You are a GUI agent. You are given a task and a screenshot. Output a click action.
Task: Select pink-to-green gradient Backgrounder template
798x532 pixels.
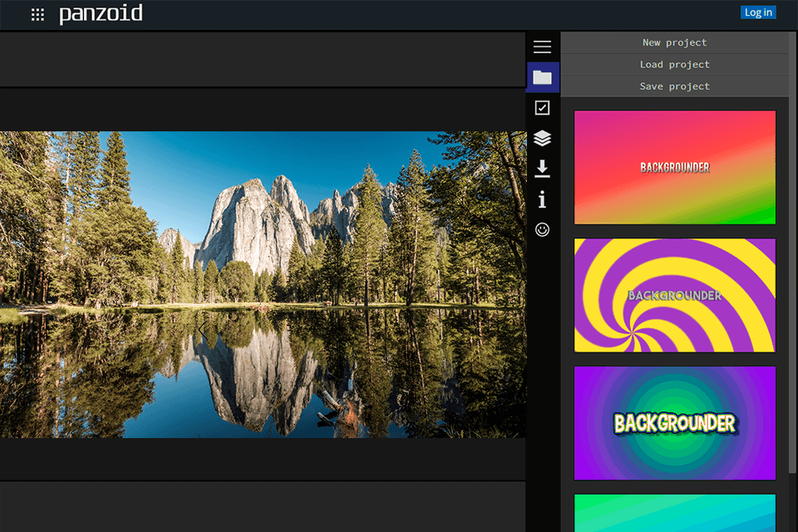pyautogui.click(x=674, y=167)
